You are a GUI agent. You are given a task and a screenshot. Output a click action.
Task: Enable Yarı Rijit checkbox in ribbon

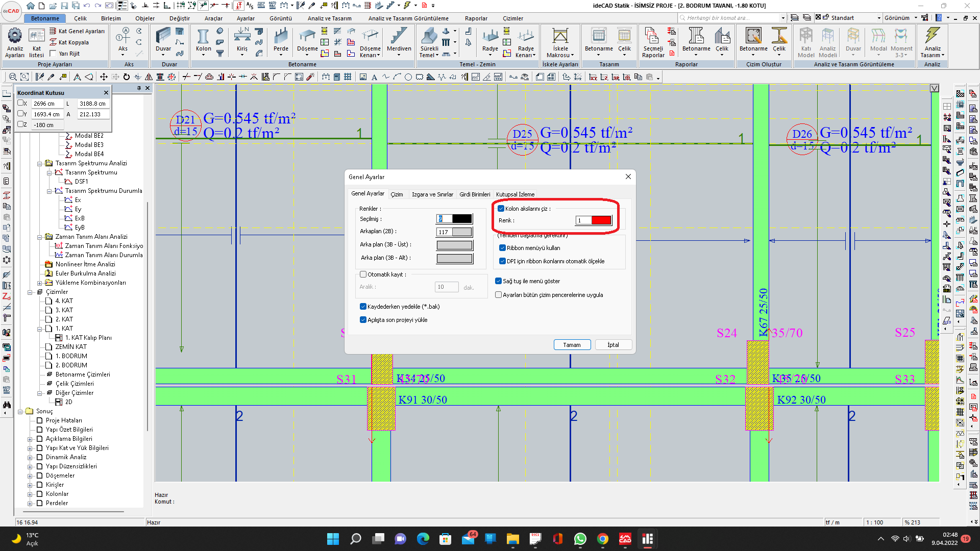coord(53,54)
